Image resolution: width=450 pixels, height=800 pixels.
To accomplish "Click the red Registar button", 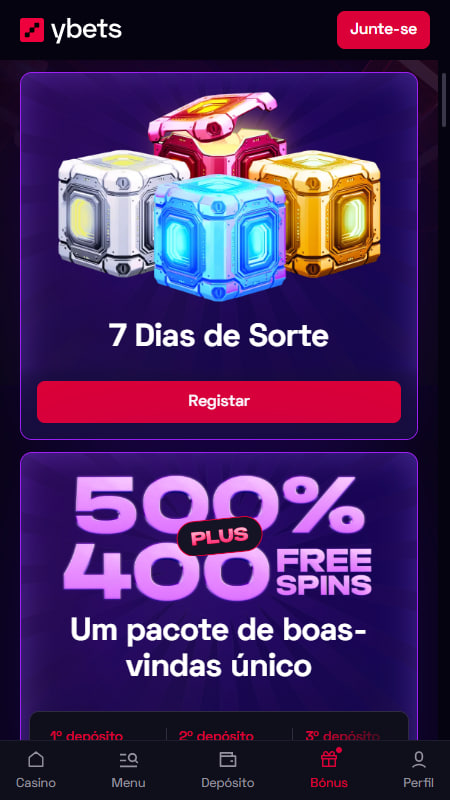I will click(219, 402).
